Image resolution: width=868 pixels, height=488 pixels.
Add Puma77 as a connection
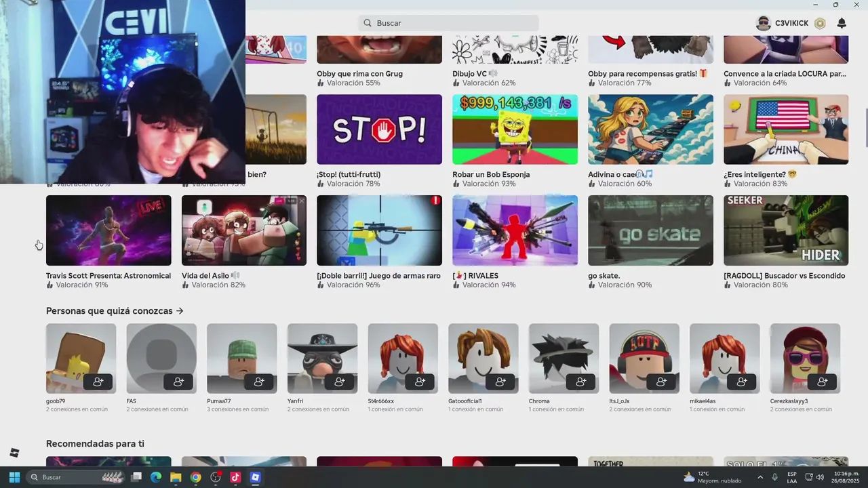tap(259, 382)
